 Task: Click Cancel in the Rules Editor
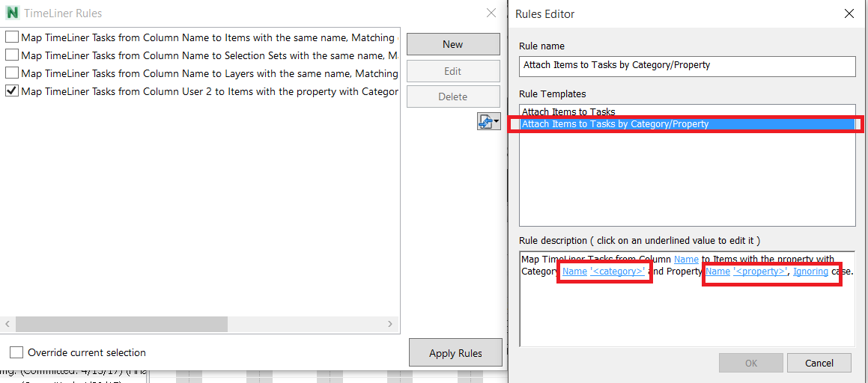819,363
